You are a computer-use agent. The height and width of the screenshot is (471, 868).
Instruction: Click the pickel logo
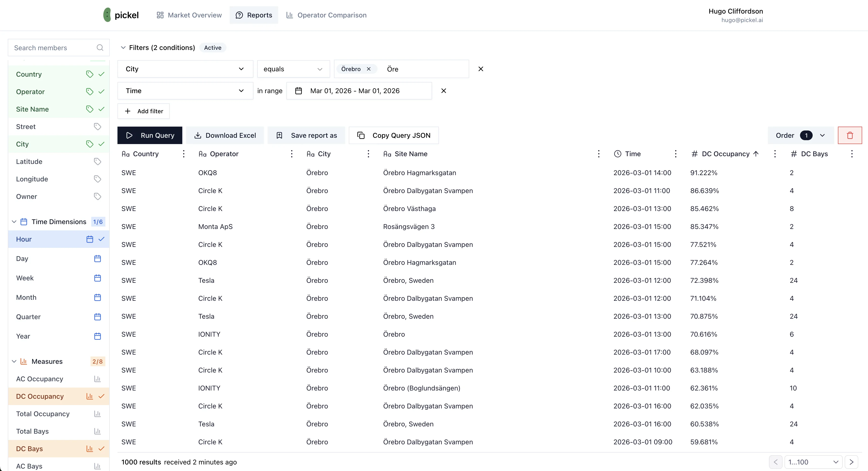121,15
